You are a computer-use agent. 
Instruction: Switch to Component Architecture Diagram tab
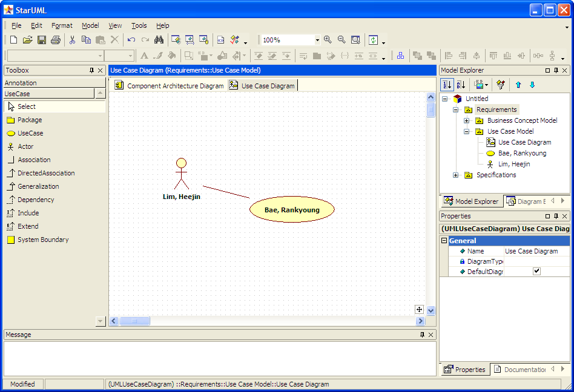click(169, 85)
